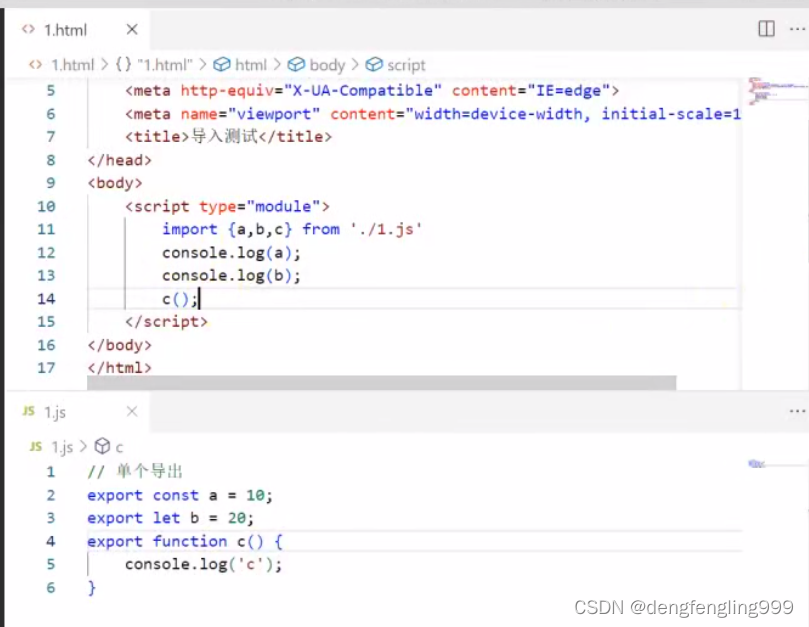
Task: Click the export const a = 10 line
Action: coord(180,495)
